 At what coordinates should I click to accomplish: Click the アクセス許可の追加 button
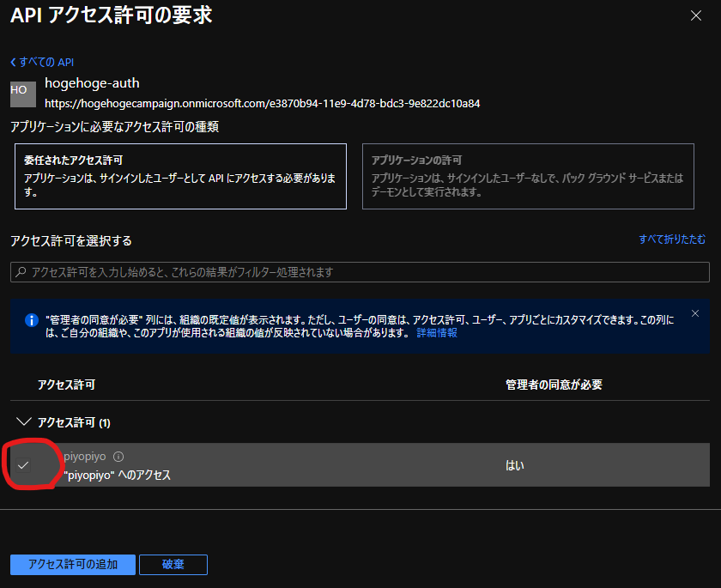coord(73,565)
